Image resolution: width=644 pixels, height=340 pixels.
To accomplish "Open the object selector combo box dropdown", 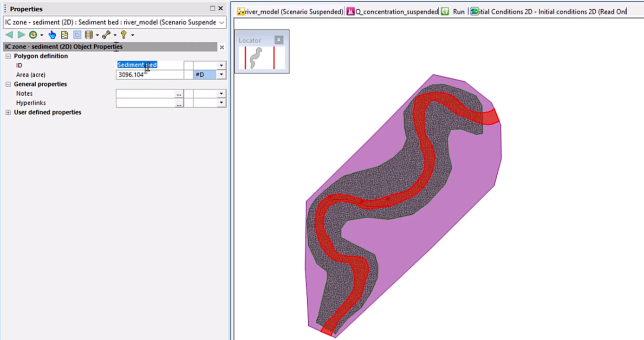I will [222, 22].
